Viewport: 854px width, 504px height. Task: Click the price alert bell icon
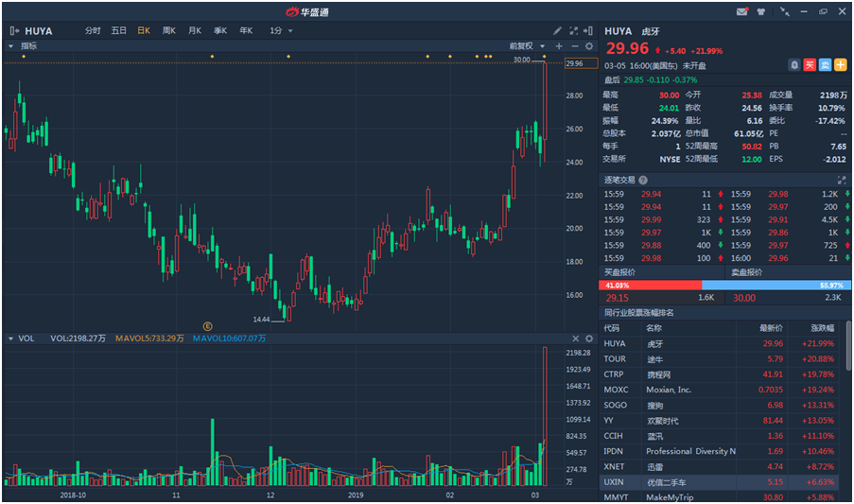(x=794, y=64)
